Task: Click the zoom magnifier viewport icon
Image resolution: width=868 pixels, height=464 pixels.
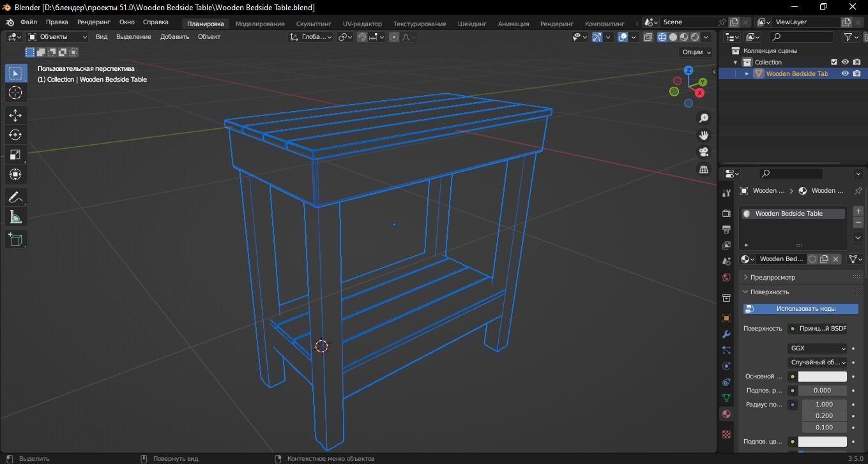Action: 703,118
